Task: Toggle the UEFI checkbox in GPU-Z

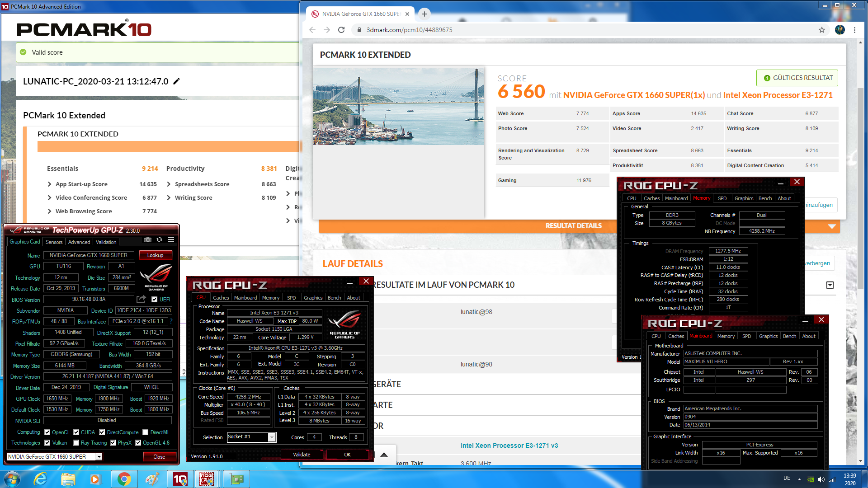Action: coord(155,299)
